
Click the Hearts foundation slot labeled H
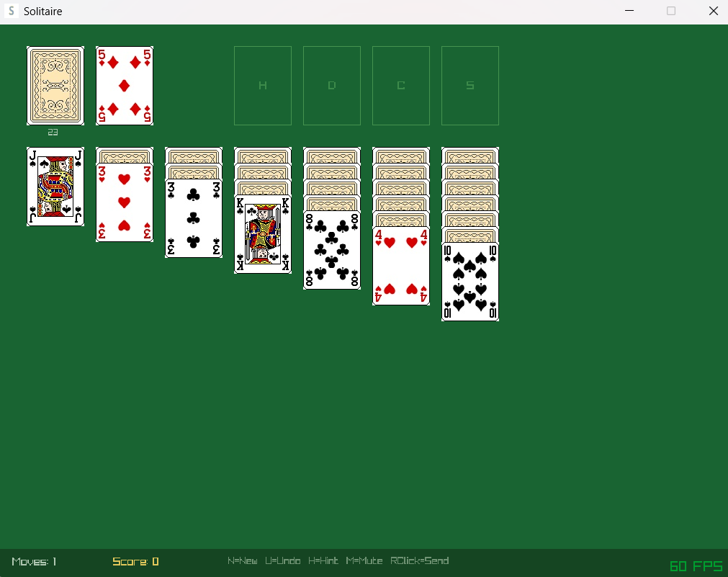pyautogui.click(x=262, y=85)
